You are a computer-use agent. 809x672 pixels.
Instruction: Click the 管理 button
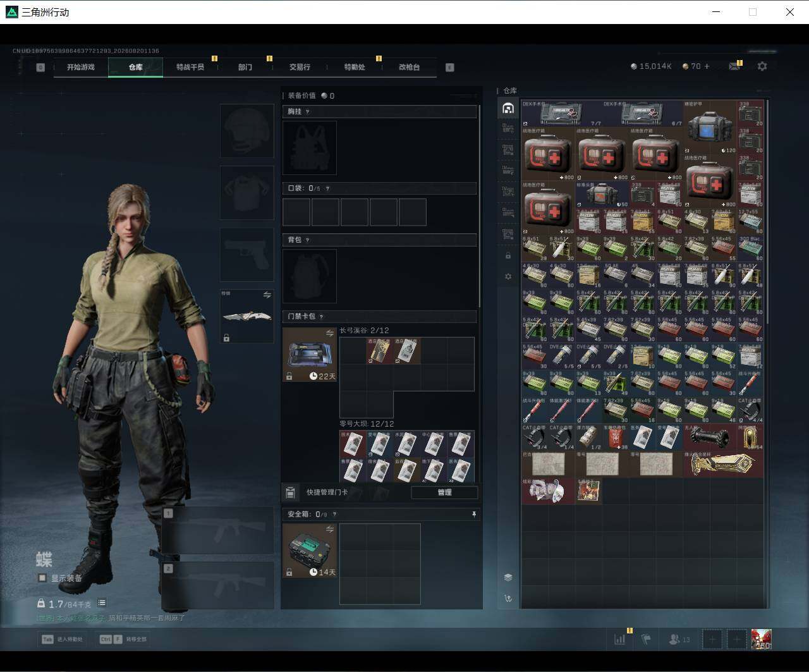444,492
